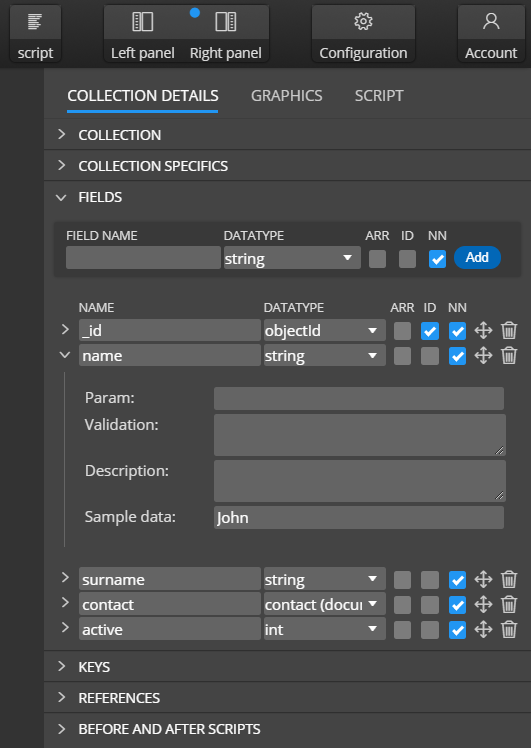Open the script toolbar button

pyautogui.click(x=35, y=33)
